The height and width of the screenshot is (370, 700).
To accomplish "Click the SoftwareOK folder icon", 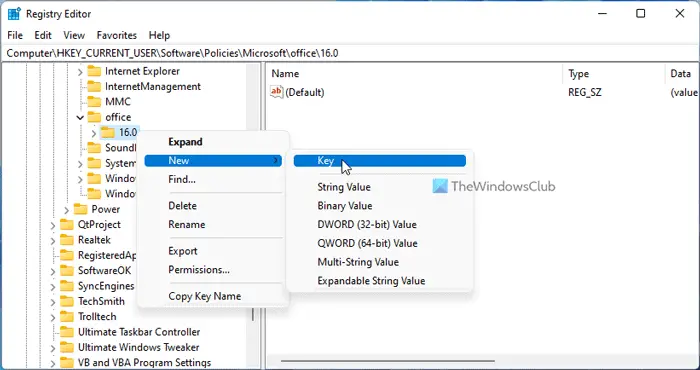I will pos(67,270).
